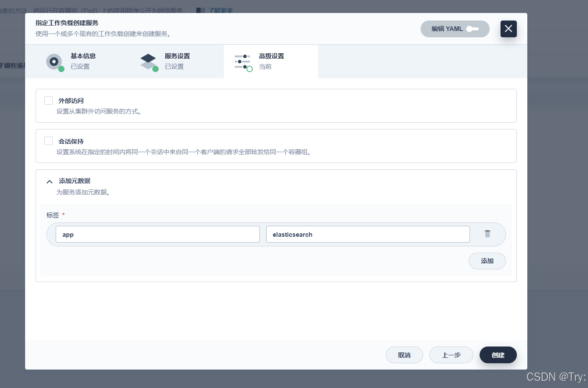The width and height of the screenshot is (588, 388).
Task: Delete the app label row
Action: [488, 234]
